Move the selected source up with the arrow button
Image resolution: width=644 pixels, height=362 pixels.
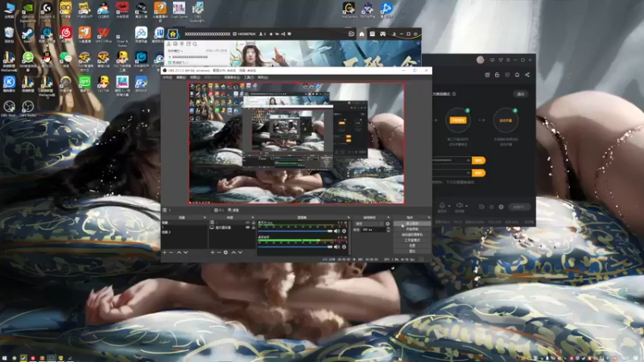[x=233, y=253]
